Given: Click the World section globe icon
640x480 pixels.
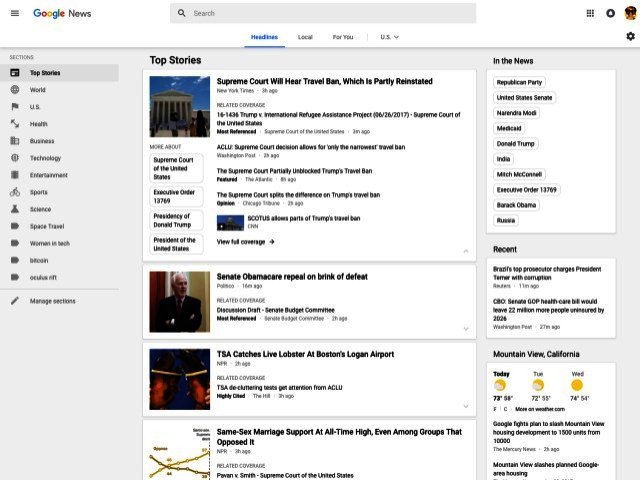Looking at the screenshot, I should pyautogui.click(x=15, y=90).
